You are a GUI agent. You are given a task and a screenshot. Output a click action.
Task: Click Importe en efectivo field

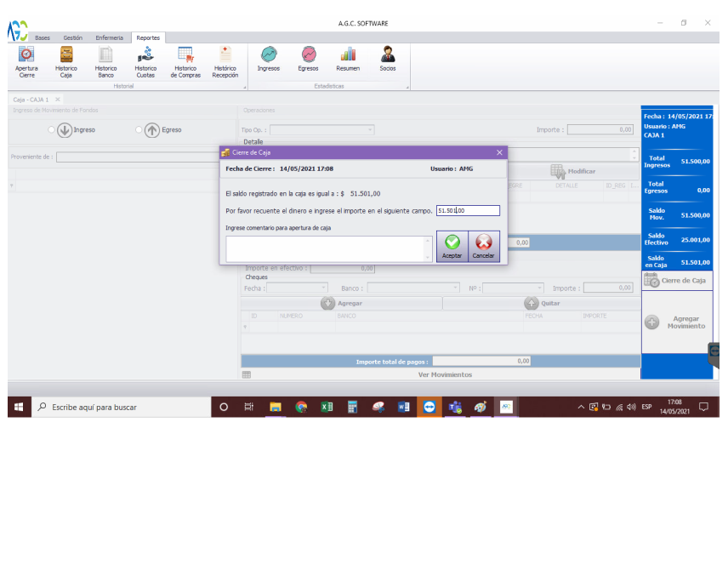[x=342, y=268]
